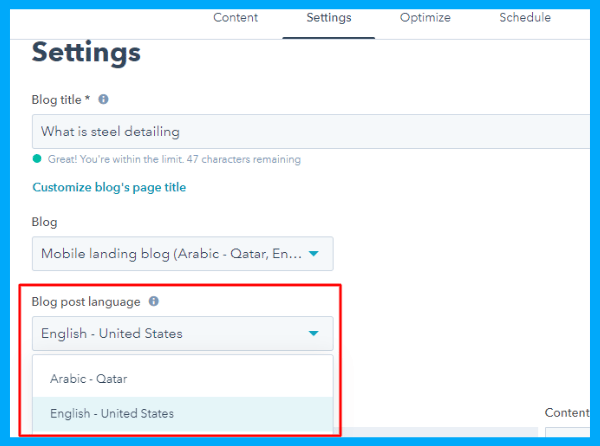Click the characters remaining message
Image resolution: width=600 pixels, height=446 pixels.
(174, 159)
